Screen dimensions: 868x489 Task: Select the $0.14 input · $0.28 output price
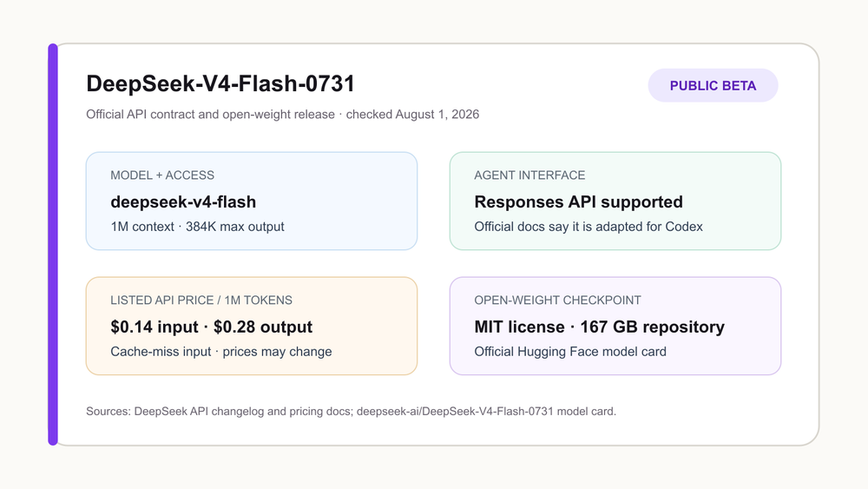(212, 327)
